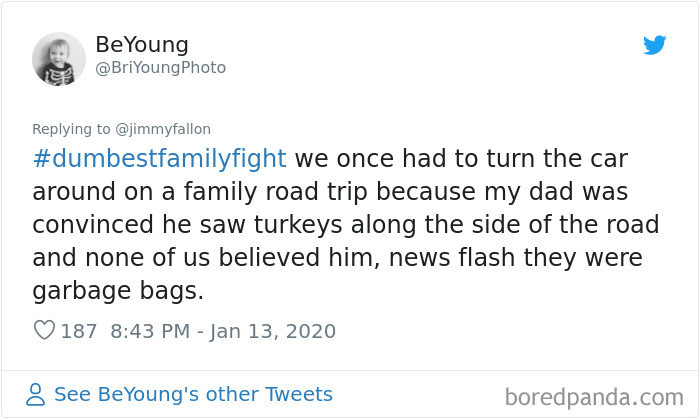This screenshot has height=419, width=700.
Task: Follow the #dumbestfamilyfight hashtag
Action: [x=159, y=159]
